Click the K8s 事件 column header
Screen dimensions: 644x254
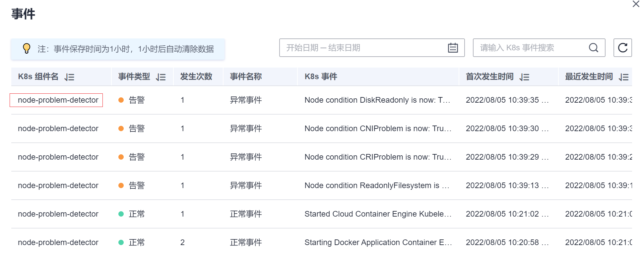click(x=321, y=77)
